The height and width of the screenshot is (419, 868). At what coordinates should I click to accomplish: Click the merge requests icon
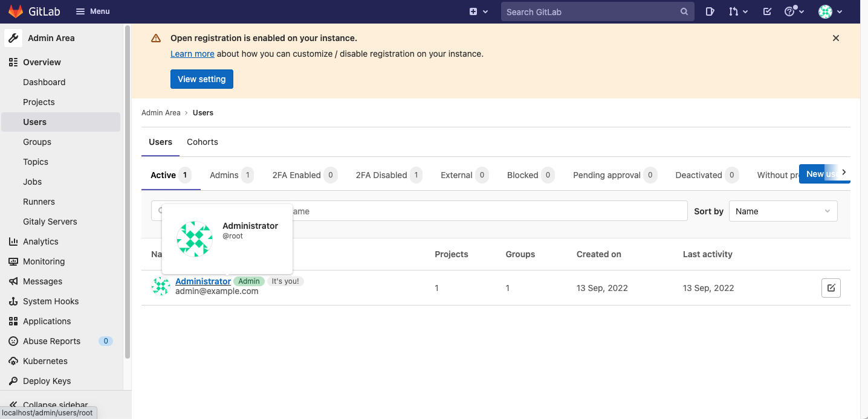coord(734,11)
